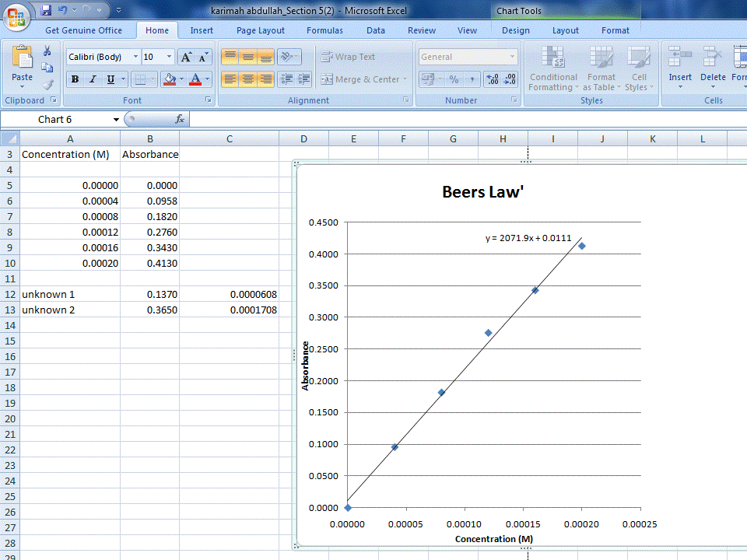The width and height of the screenshot is (747, 560).
Task: Toggle italic formatting
Action: coord(93,79)
